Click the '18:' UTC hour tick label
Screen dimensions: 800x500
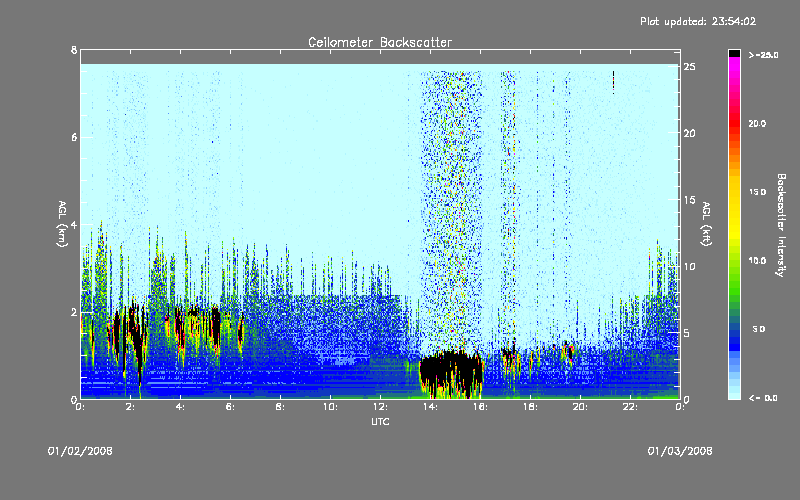coord(530,407)
